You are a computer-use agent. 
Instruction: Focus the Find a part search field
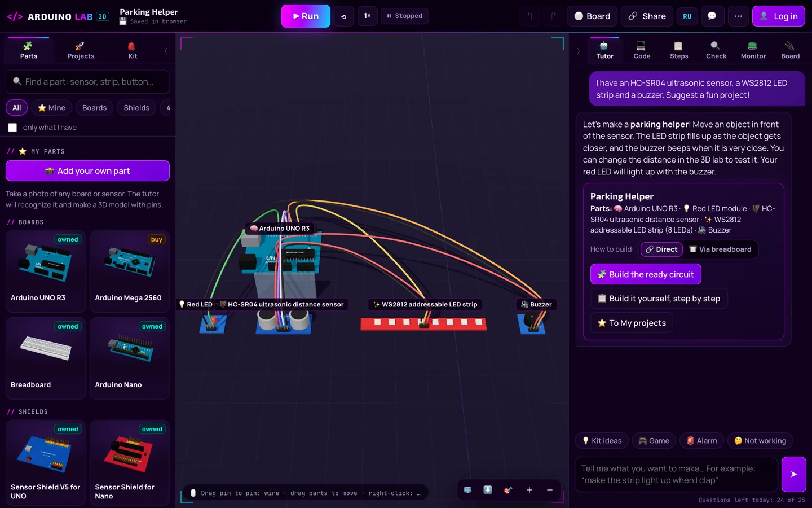87,82
